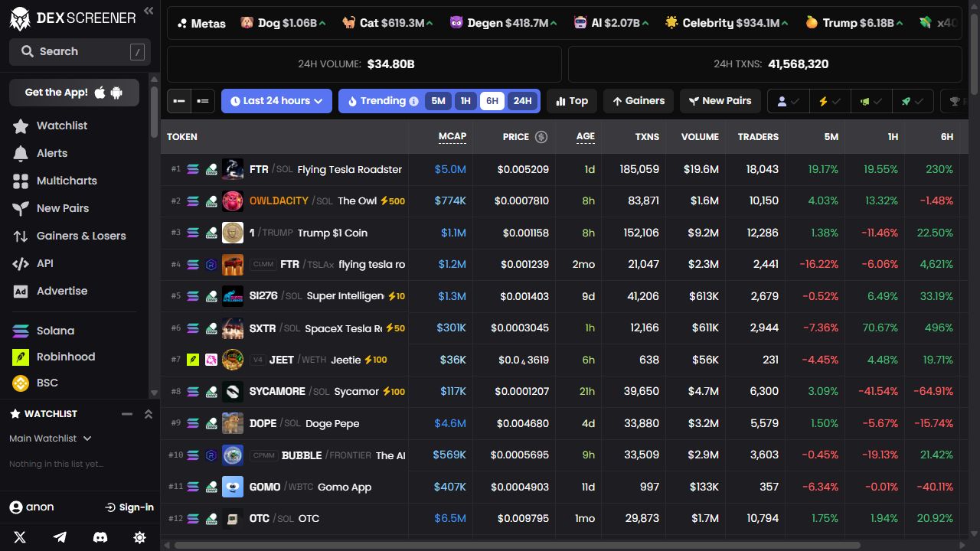
Task: Click the FTR Flying Tesla Roadster token image
Action: tap(233, 169)
